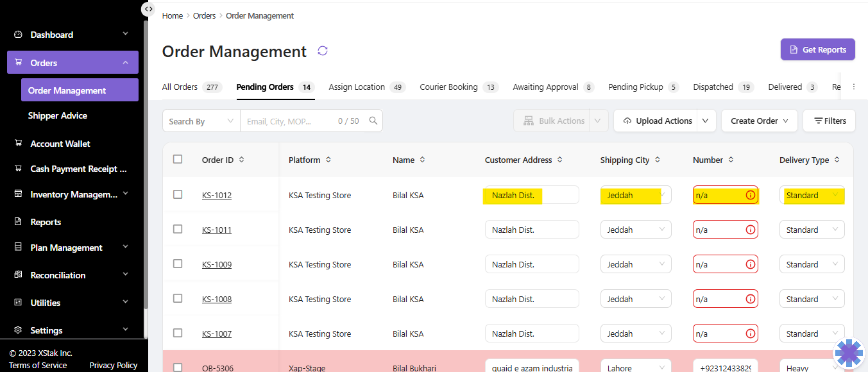Open the floating chat widget icon
The width and height of the screenshot is (868, 372).
pyautogui.click(x=849, y=353)
